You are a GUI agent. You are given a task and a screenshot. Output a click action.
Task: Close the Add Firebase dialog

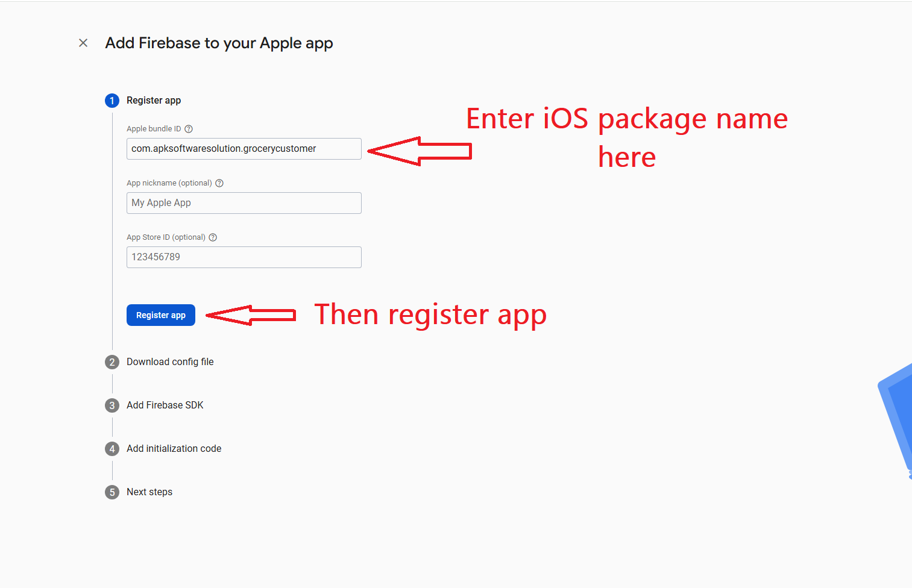click(x=83, y=43)
